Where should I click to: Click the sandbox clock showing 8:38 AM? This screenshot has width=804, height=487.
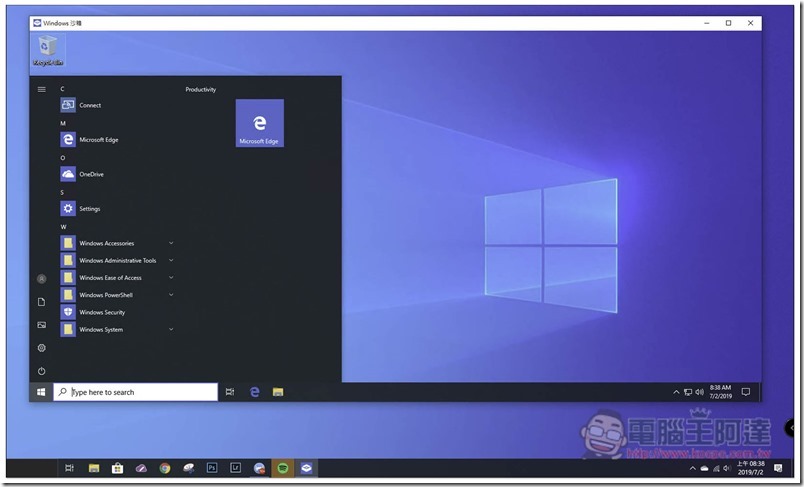[720, 392]
